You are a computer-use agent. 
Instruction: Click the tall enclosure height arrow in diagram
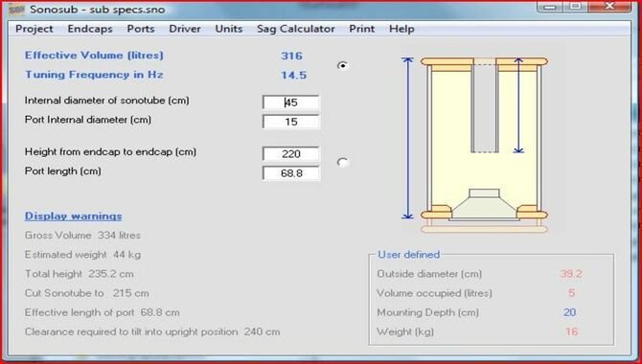pos(407,138)
